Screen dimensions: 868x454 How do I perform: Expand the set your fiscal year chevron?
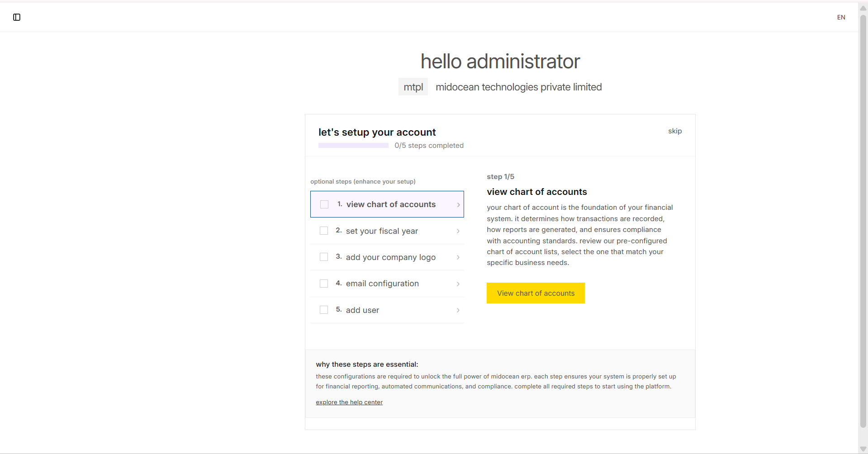tap(458, 231)
